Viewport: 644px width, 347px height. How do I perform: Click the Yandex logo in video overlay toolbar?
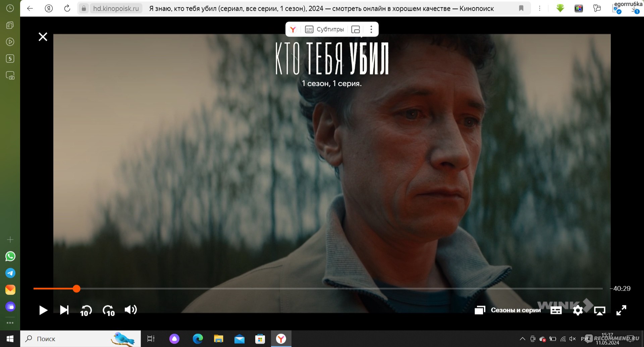[x=293, y=30]
